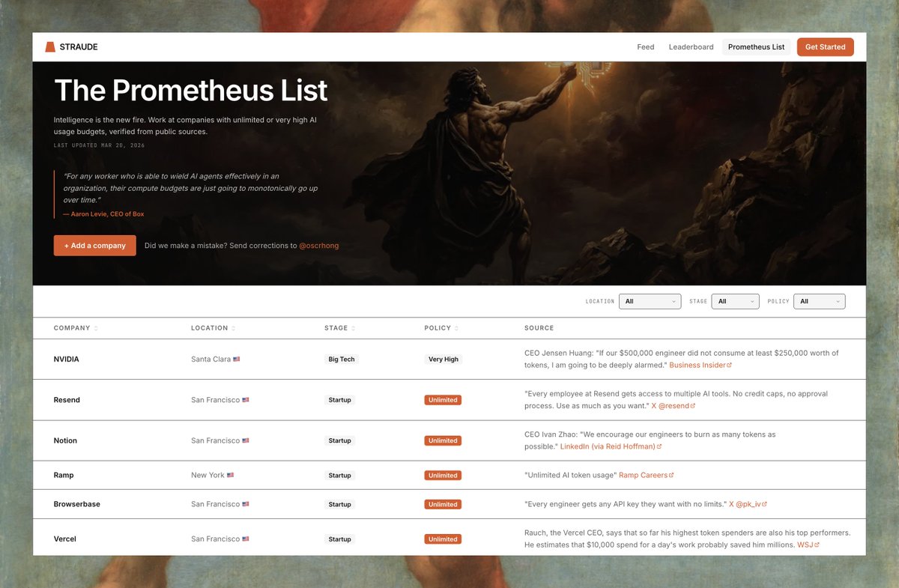Sort table by the Stage column arrows
Image resolution: width=899 pixels, height=588 pixels.
coord(354,328)
